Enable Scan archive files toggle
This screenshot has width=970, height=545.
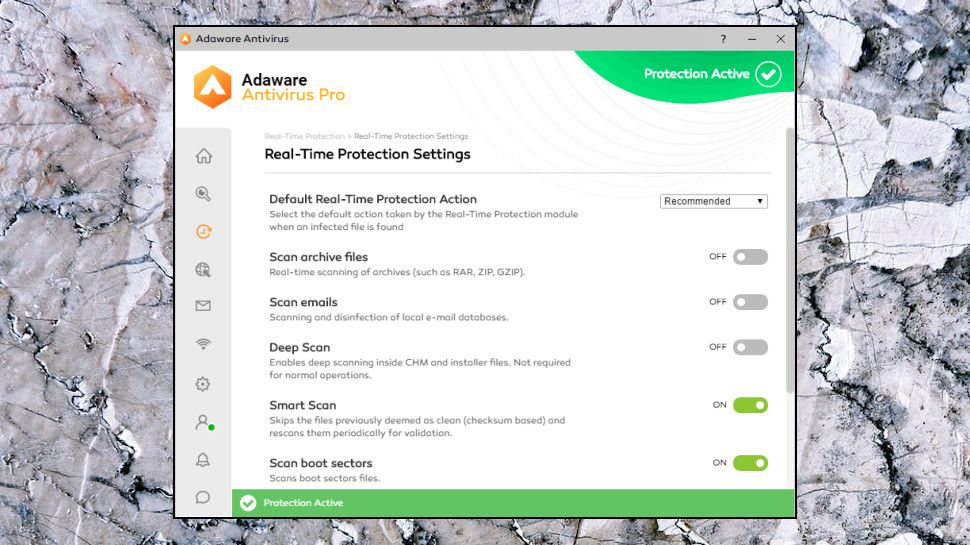click(750, 257)
